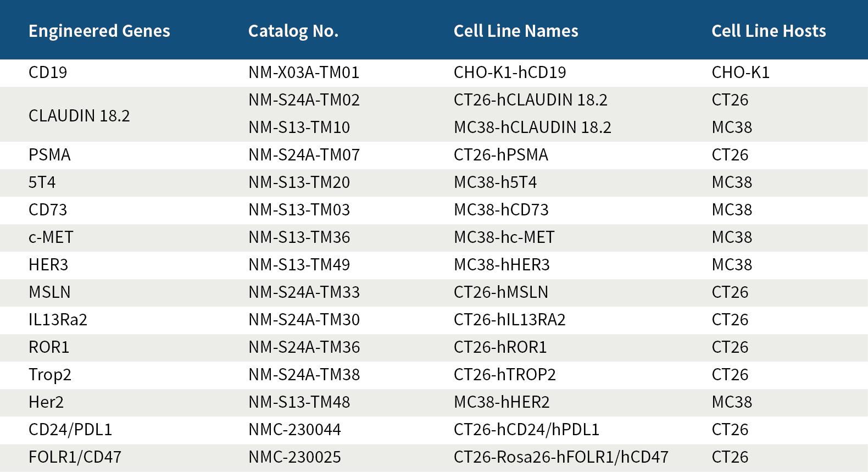Click the c-MET engineered gene cell

pos(51,237)
